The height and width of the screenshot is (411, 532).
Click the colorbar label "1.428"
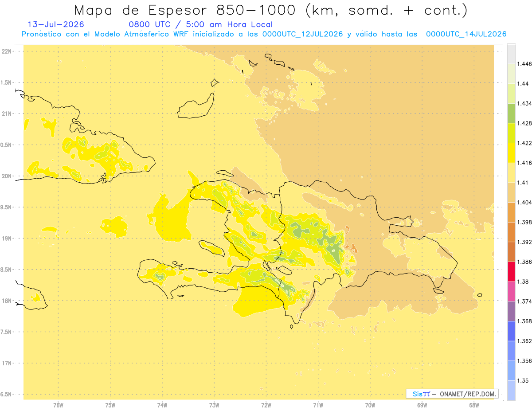[524, 123]
